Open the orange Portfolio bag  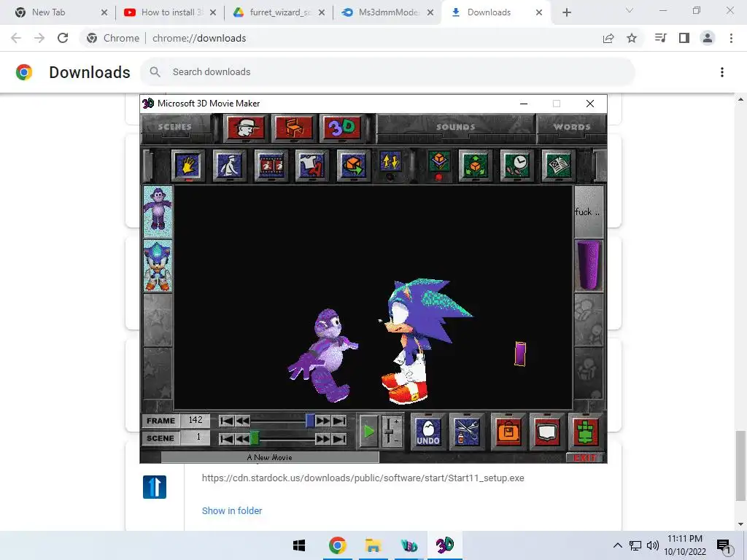508,432
